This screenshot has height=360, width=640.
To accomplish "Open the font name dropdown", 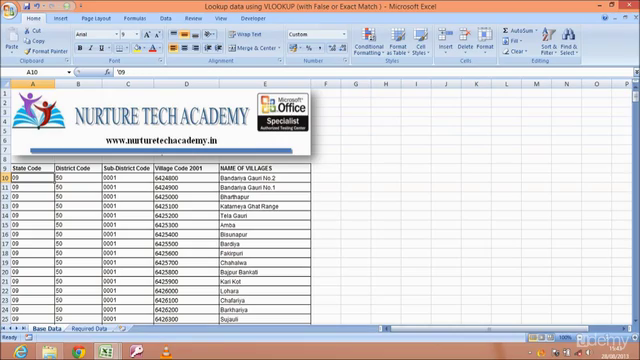I will (x=116, y=35).
